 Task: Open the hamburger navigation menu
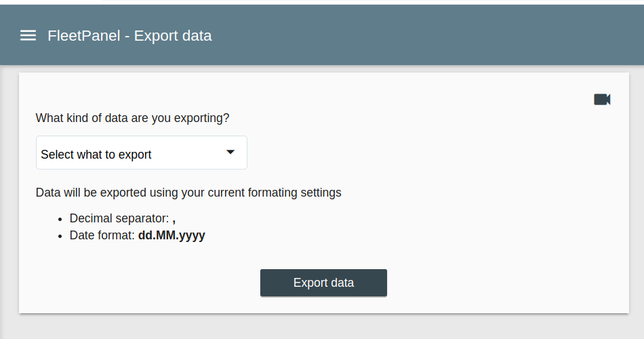28,35
